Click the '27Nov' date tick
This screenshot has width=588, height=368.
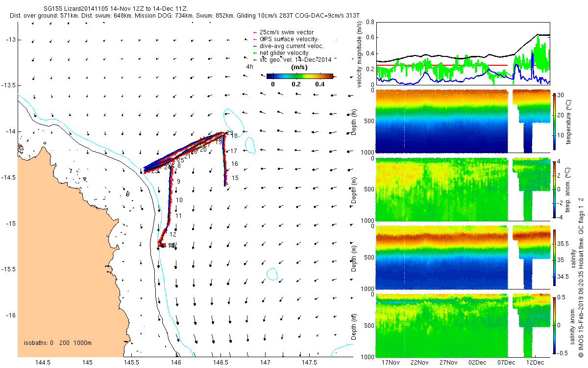[448, 362]
